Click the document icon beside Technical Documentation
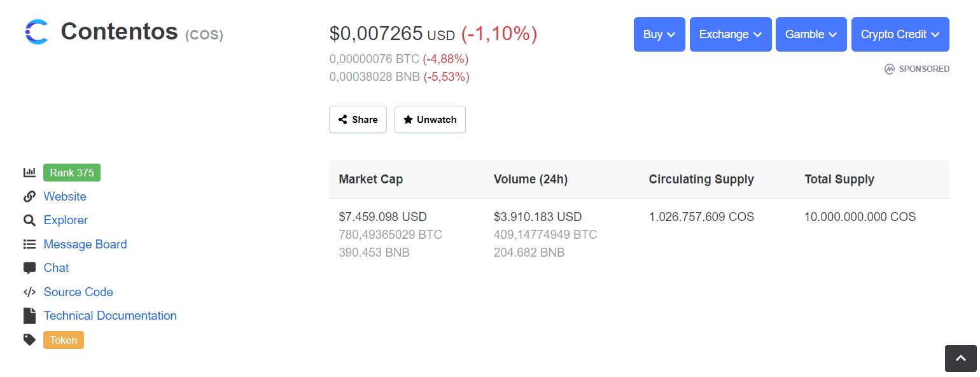The width and height of the screenshot is (980, 377). coord(29,316)
